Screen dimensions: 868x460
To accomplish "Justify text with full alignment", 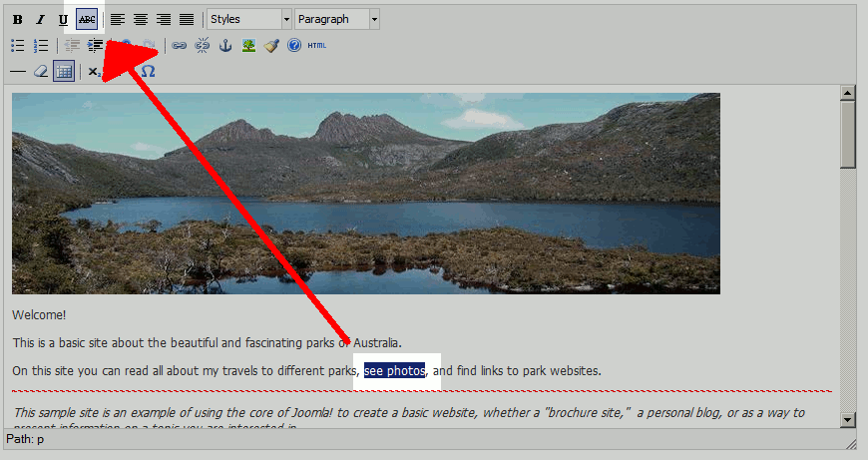I will click(187, 19).
